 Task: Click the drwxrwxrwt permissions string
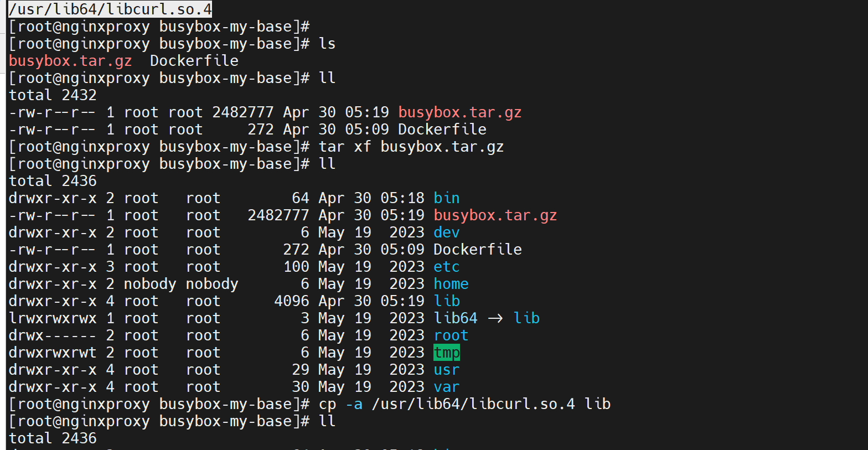53,353
